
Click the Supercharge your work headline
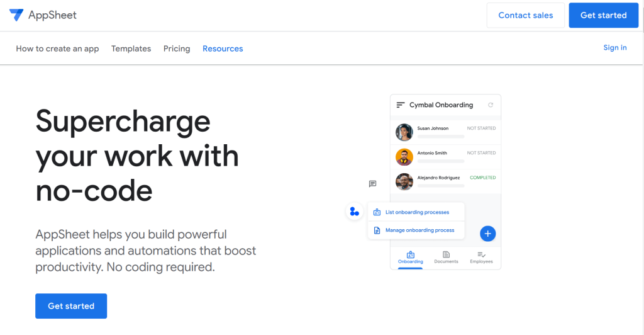click(x=137, y=156)
